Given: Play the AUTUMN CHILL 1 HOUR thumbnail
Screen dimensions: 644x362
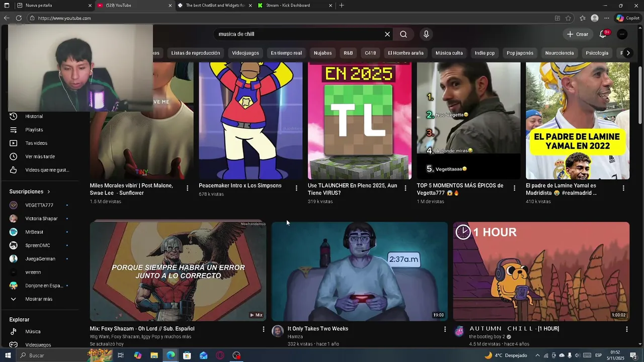Looking at the screenshot, I should [x=541, y=271].
